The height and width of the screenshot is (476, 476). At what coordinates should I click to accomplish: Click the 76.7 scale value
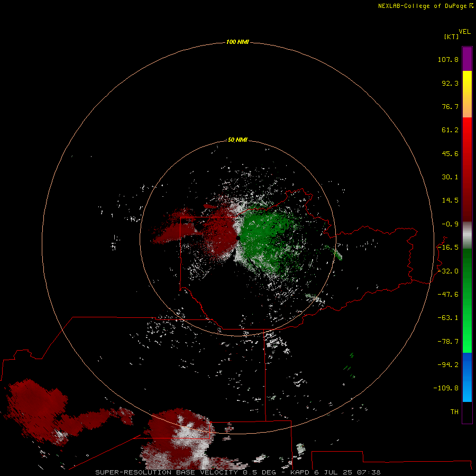click(x=450, y=106)
